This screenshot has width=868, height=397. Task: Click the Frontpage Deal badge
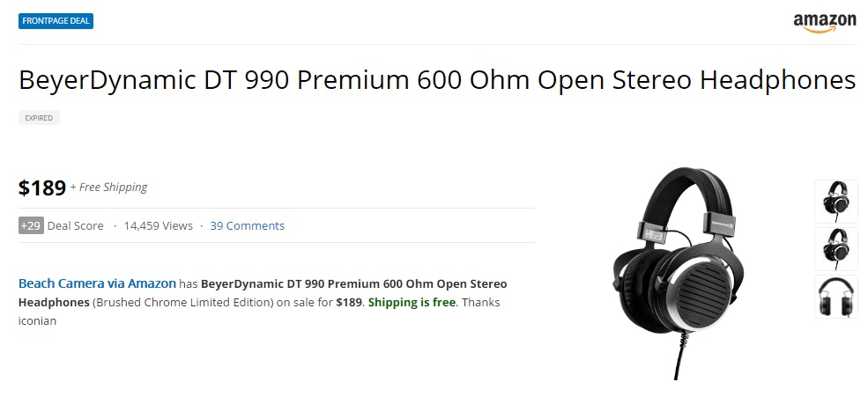click(56, 21)
